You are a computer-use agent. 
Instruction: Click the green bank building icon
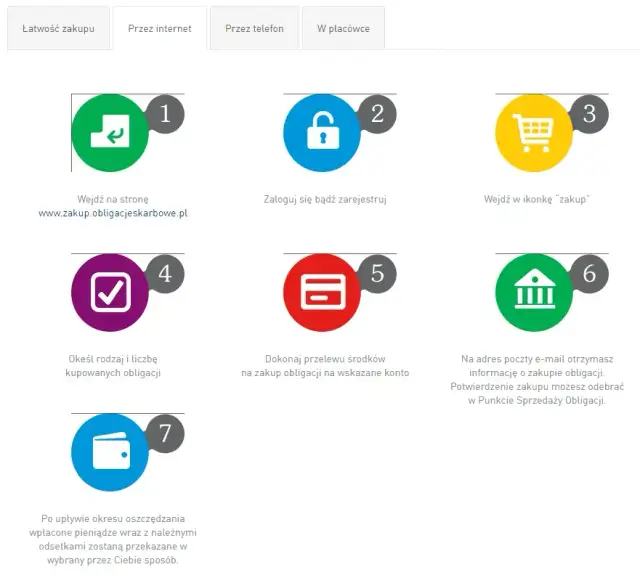(533, 293)
